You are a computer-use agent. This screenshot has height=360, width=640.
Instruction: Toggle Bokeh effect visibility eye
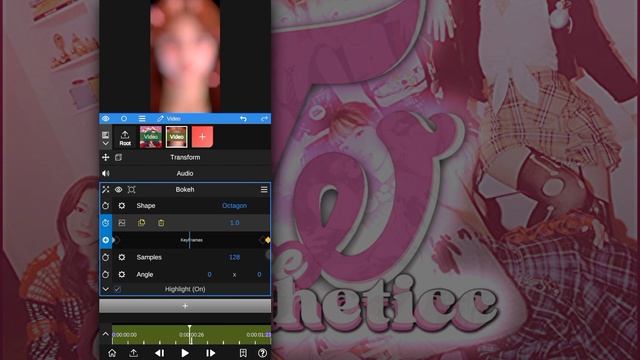point(118,189)
